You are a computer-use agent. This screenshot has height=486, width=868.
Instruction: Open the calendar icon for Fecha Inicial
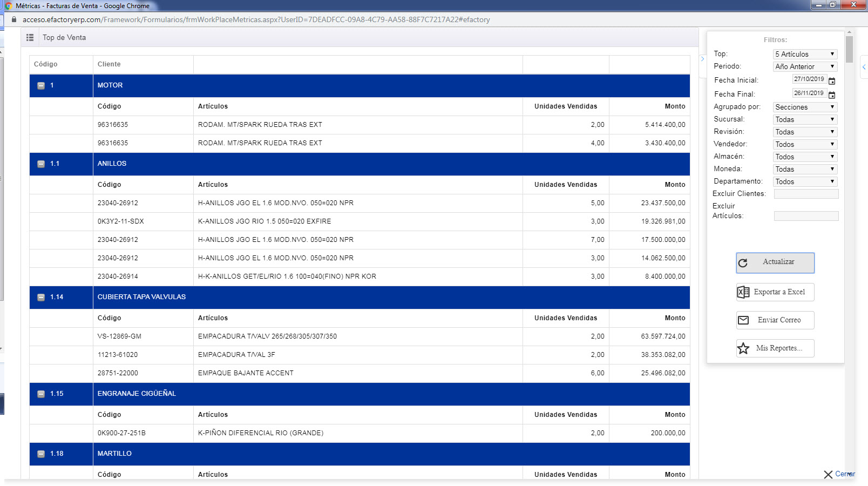832,81
